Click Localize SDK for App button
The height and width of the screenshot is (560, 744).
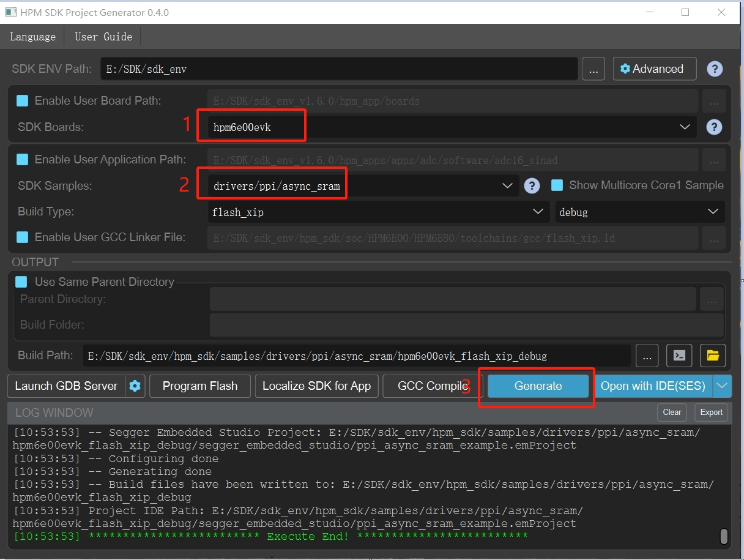(317, 386)
